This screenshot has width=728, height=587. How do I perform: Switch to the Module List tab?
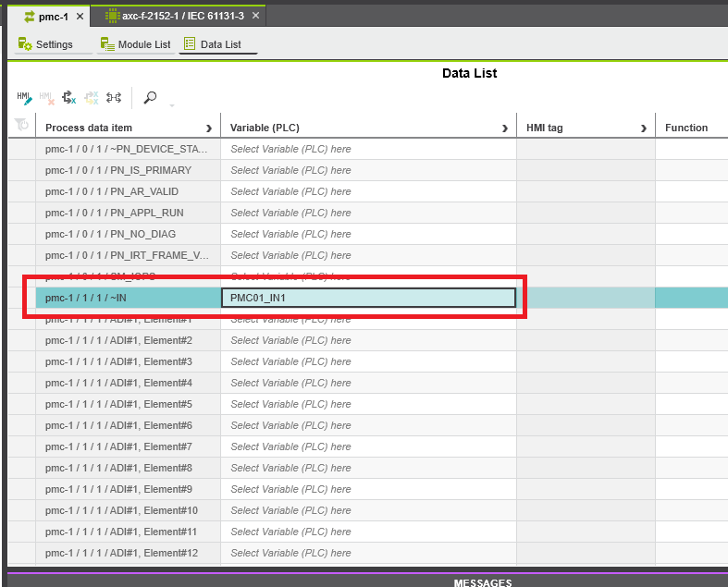136,44
